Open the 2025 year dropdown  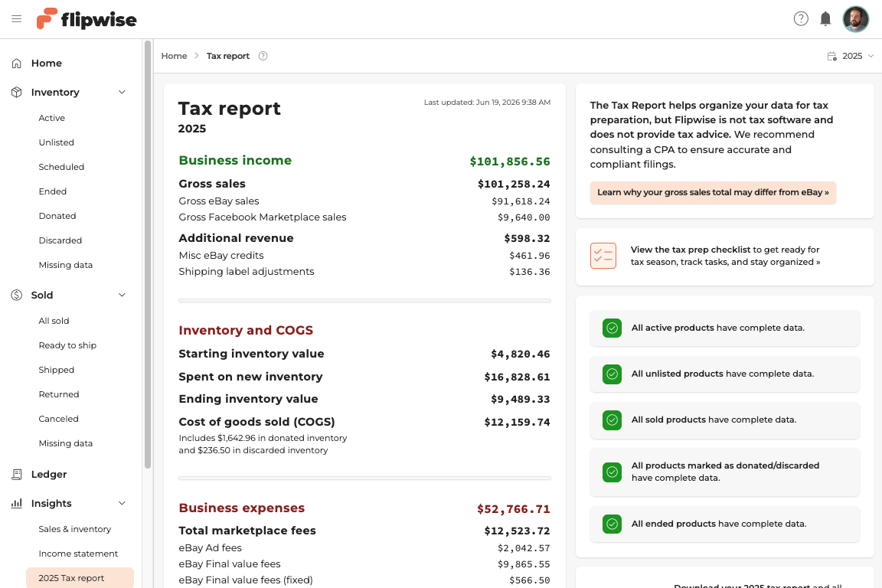(x=851, y=56)
